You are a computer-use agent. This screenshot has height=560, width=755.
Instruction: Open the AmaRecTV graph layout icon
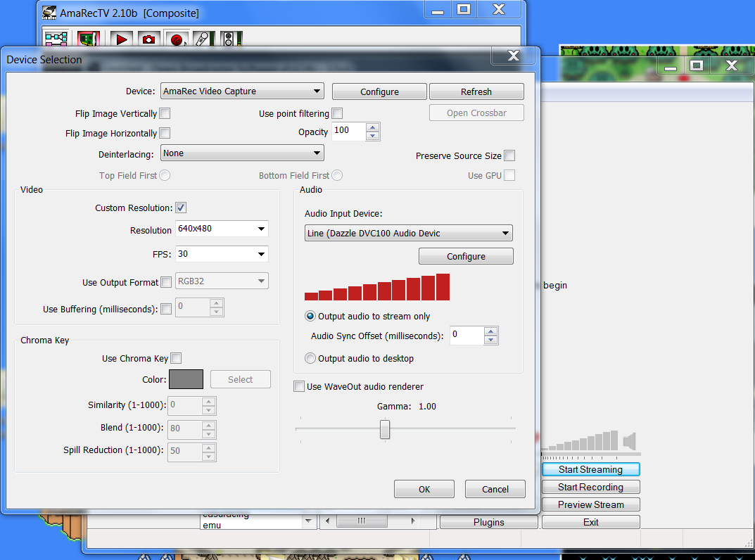56,38
